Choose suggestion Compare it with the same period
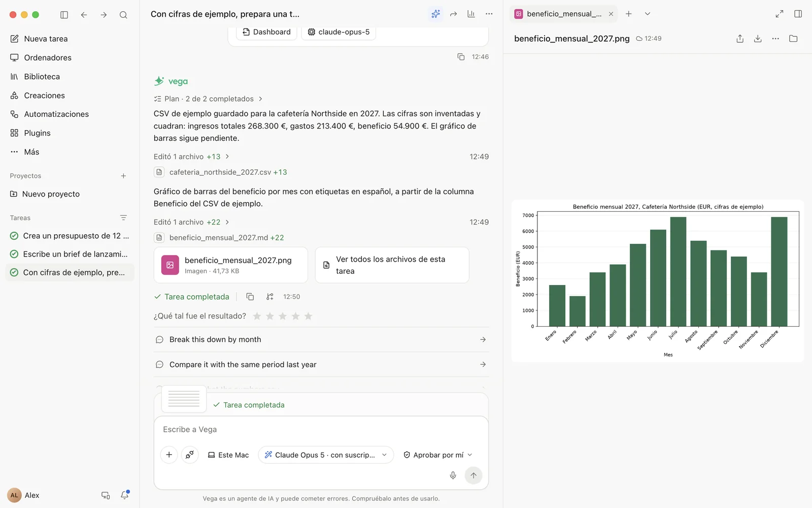The width and height of the screenshot is (812, 508). 321,364
